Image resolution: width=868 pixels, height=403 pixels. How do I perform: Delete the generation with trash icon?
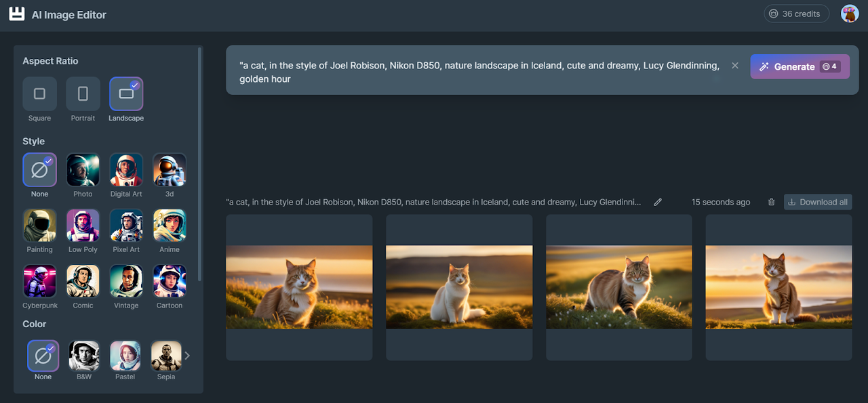[772, 202]
